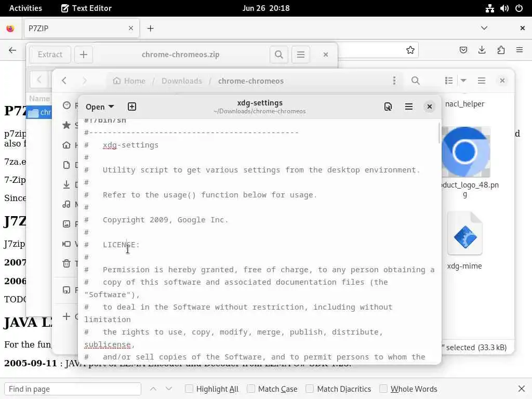Switch to list view in Files window
This screenshot has width=532, height=399.
click(449, 81)
